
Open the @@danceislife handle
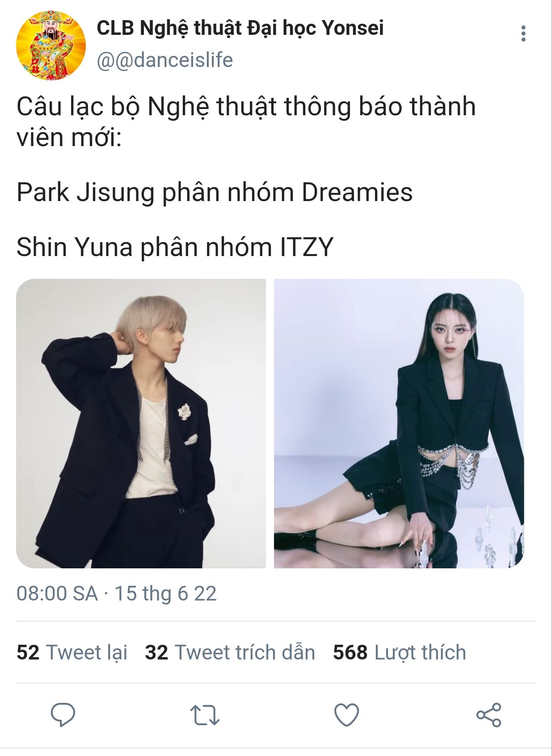(164, 60)
